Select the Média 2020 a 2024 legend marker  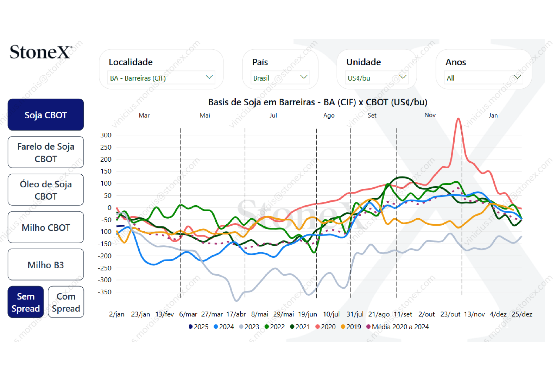click(369, 327)
